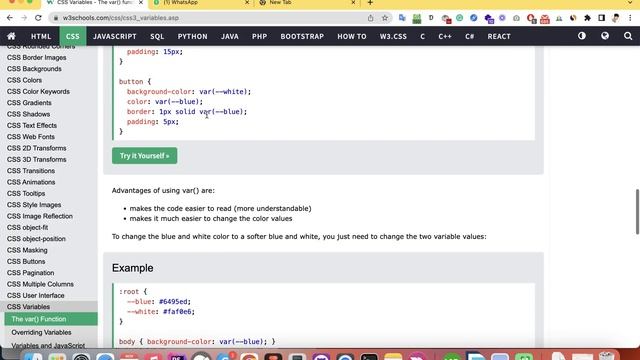Open Chrome three-dot menu
The image size is (640, 360).
(630, 18)
